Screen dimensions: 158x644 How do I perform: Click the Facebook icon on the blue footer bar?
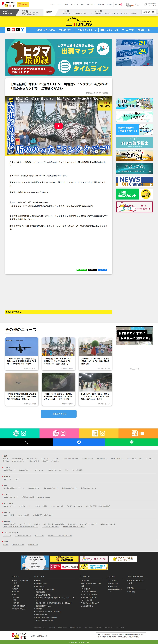pyautogui.click(x=79, y=442)
